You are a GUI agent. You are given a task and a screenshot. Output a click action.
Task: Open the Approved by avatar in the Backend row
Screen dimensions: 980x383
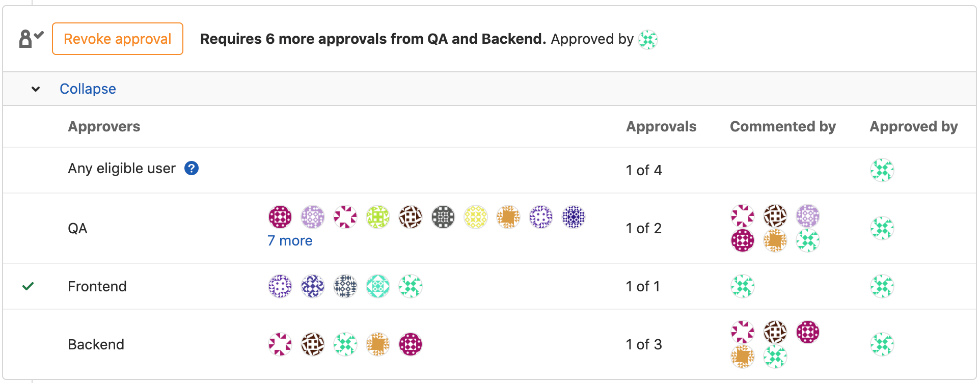pyautogui.click(x=882, y=344)
